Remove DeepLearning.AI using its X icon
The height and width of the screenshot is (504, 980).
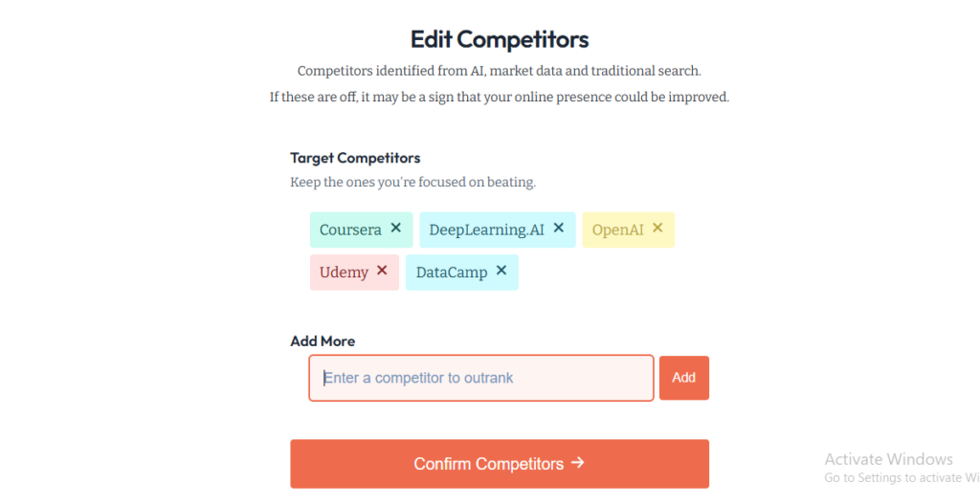tap(559, 229)
